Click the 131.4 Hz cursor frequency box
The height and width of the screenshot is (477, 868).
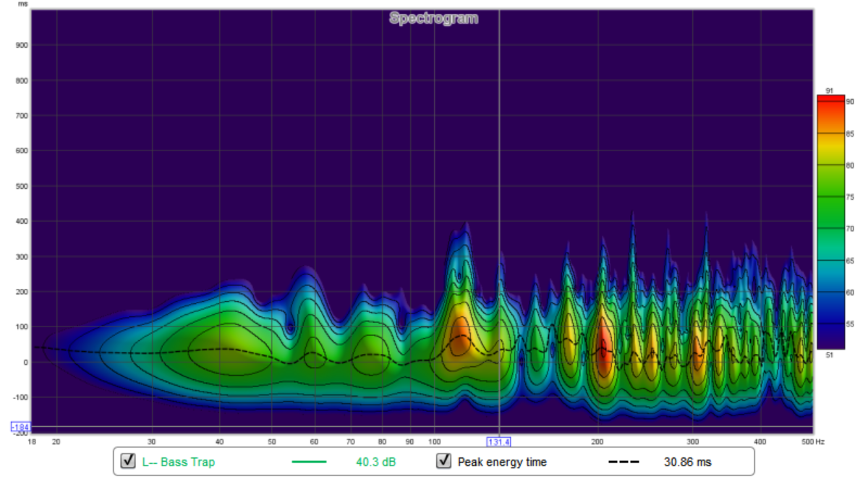click(x=498, y=441)
